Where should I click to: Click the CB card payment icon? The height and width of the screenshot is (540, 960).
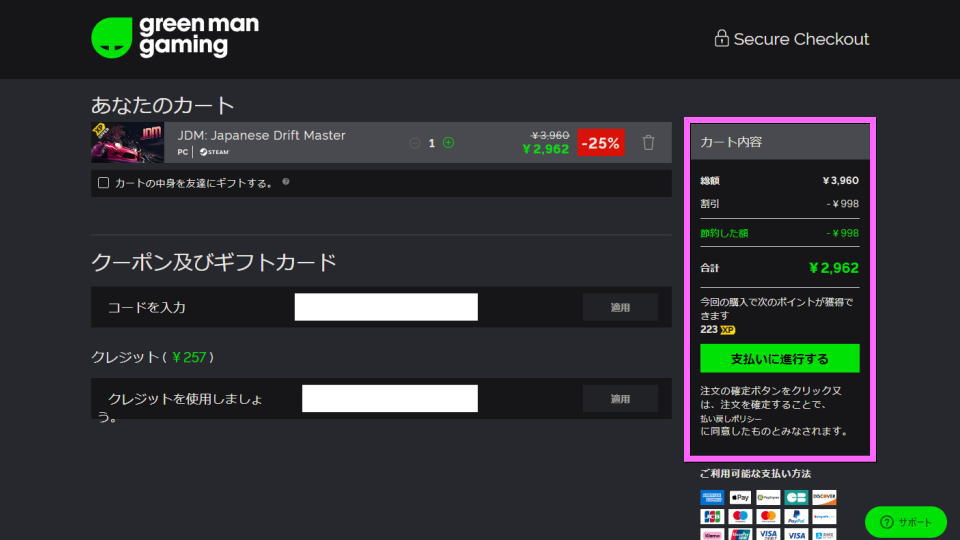pos(796,497)
